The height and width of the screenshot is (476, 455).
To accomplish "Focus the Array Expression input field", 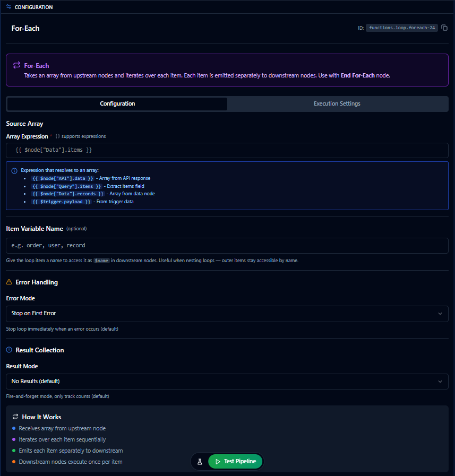I will click(227, 150).
